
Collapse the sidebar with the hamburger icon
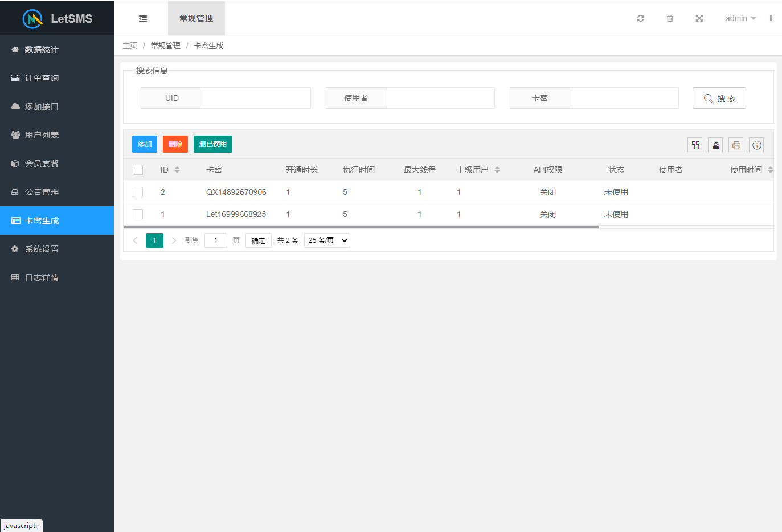(142, 18)
